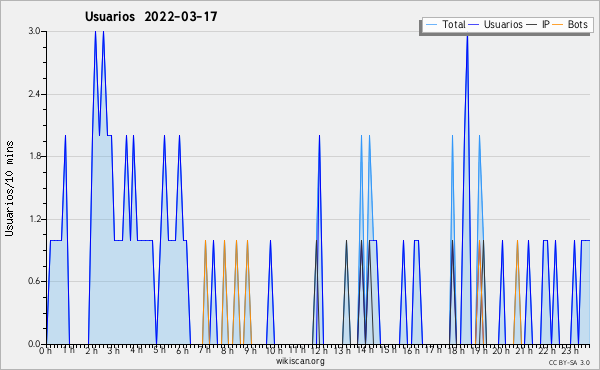
Task: Click the 'Total' legend entry
Action: (454, 24)
